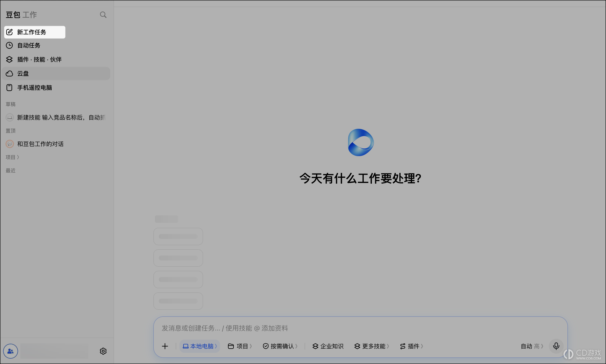Start a 新工作任务 from sidebar

[35, 32]
